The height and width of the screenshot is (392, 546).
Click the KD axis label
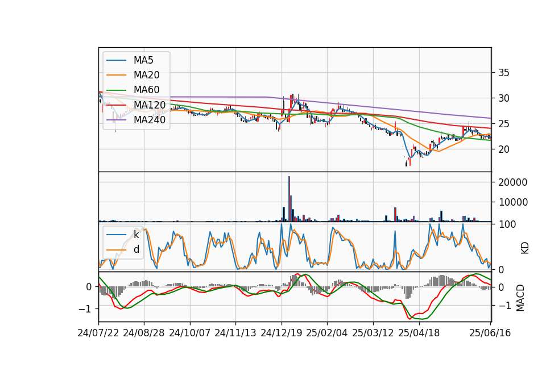525,248
